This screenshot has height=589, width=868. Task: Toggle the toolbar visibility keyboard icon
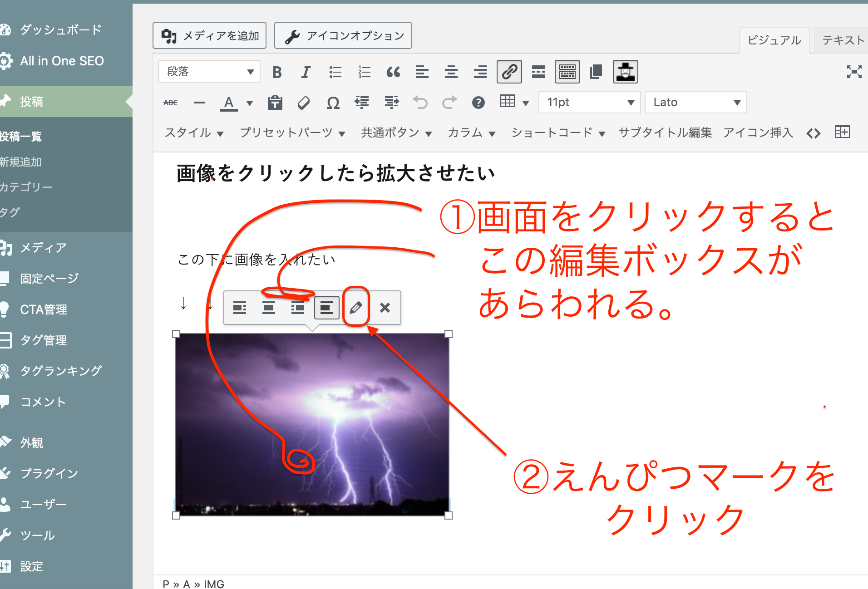tap(567, 72)
